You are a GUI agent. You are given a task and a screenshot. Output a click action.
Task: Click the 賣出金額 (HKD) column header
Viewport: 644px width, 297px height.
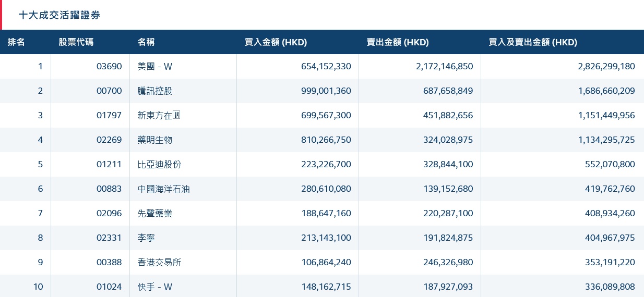(x=398, y=42)
